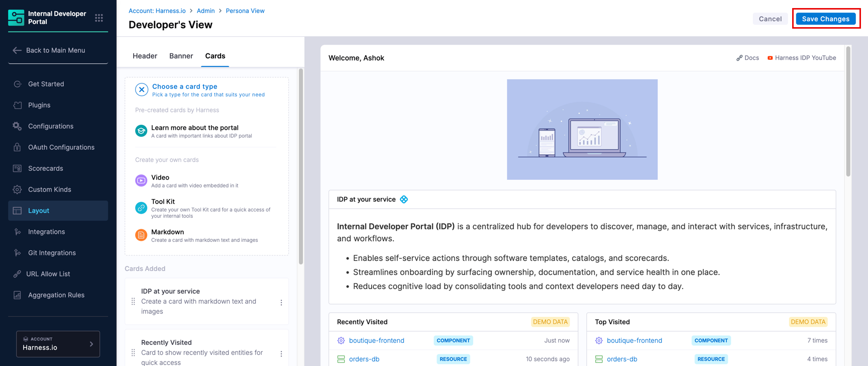The width and height of the screenshot is (868, 366).
Task: Click the boutique-frontend icon in Recently Visited
Action: pyautogui.click(x=341, y=341)
